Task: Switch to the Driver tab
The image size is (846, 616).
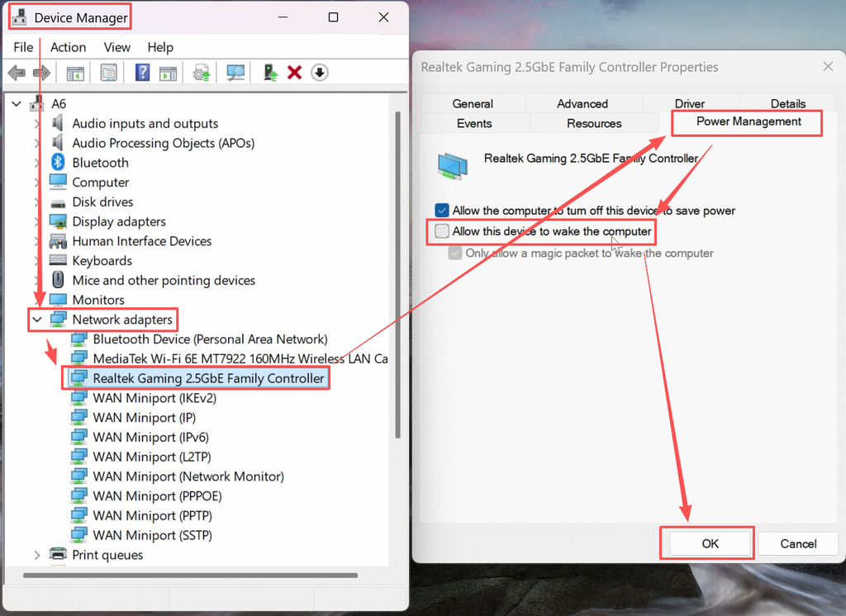Action: pos(690,103)
